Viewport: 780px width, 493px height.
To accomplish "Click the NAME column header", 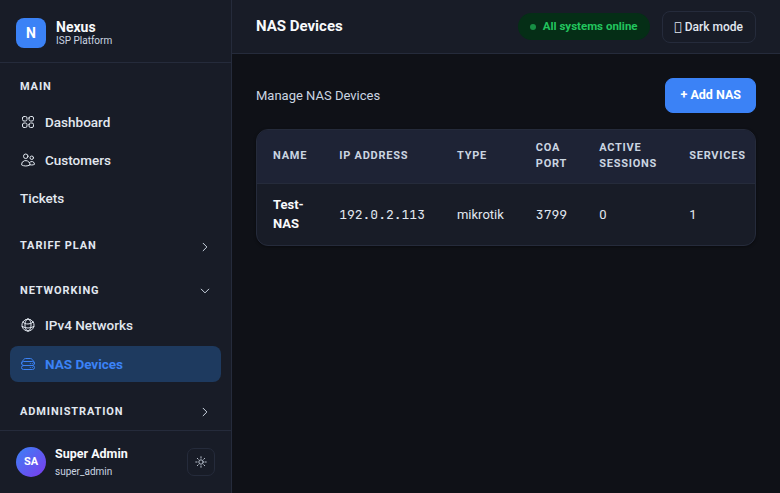I will click(x=290, y=155).
